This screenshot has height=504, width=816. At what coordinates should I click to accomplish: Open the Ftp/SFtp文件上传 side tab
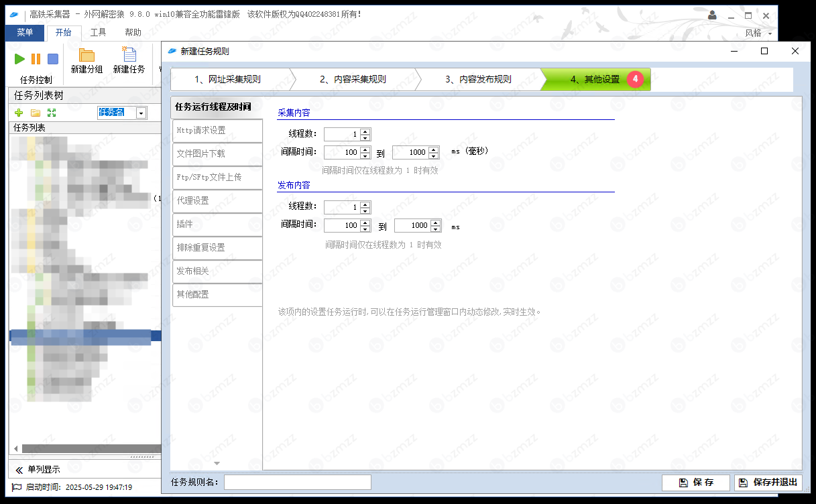click(217, 177)
